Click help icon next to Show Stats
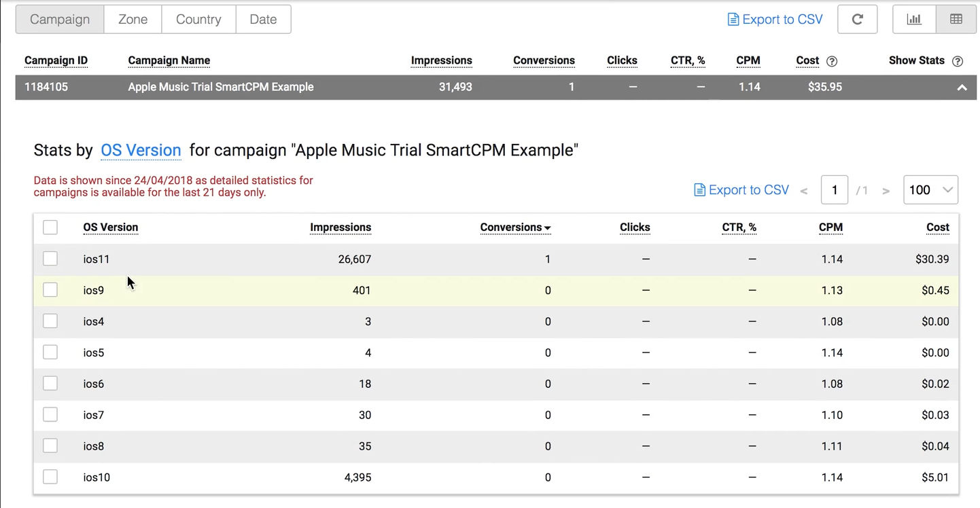This screenshot has width=980, height=508. pos(958,61)
